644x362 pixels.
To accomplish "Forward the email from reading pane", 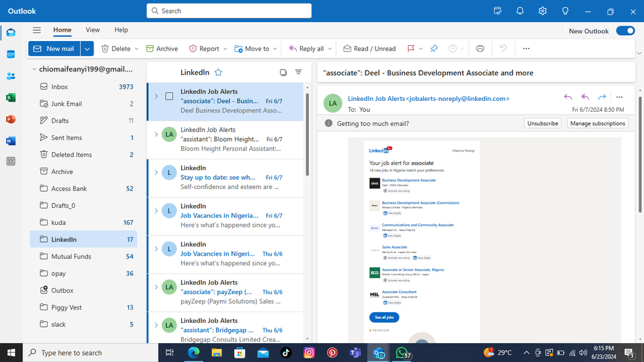I will (602, 98).
